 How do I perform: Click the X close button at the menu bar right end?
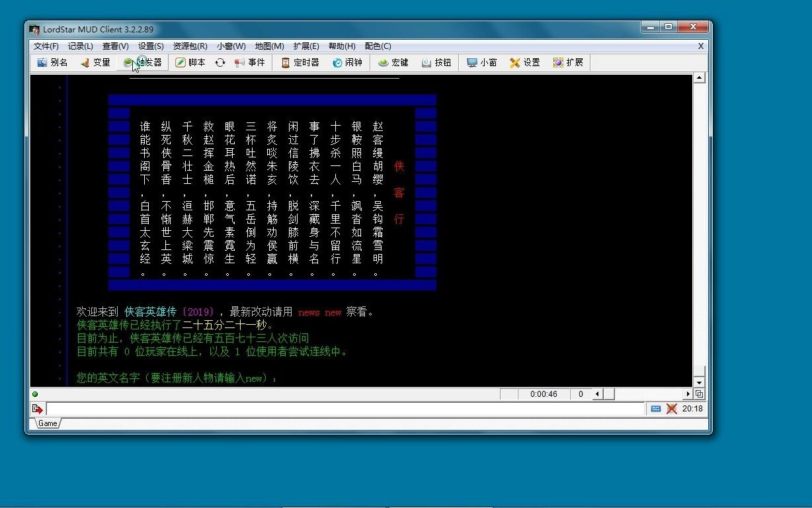tap(701, 46)
